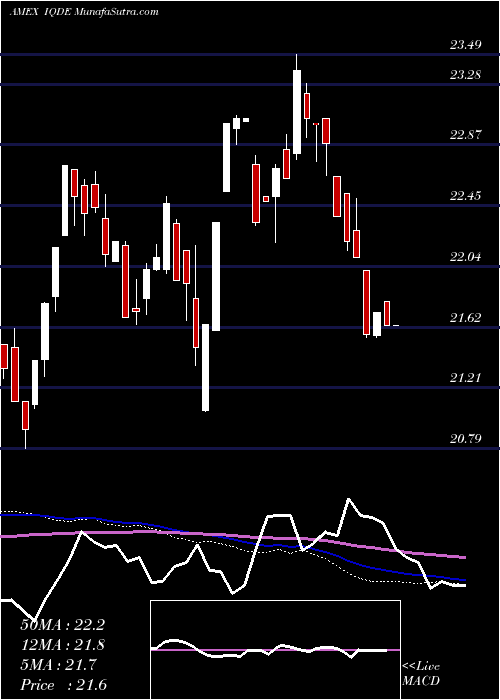Click the 23.28 price level label
This screenshot has width=500, height=700.
[466, 75]
